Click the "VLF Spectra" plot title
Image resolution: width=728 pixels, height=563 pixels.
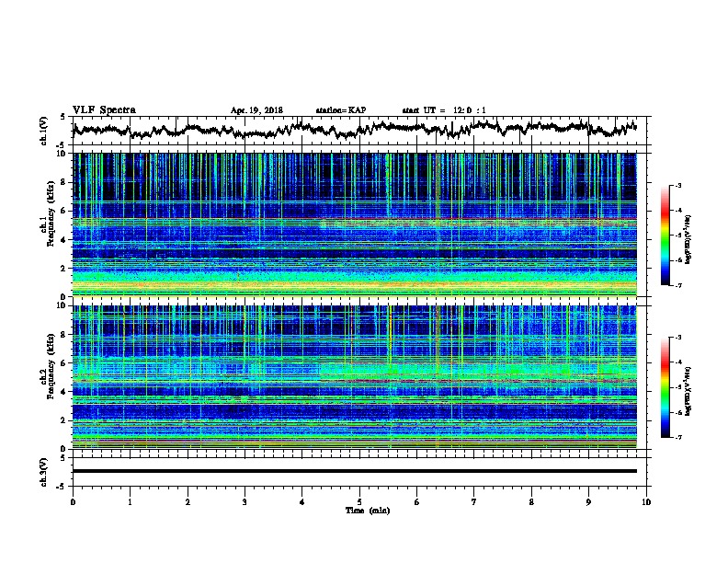tap(104, 109)
